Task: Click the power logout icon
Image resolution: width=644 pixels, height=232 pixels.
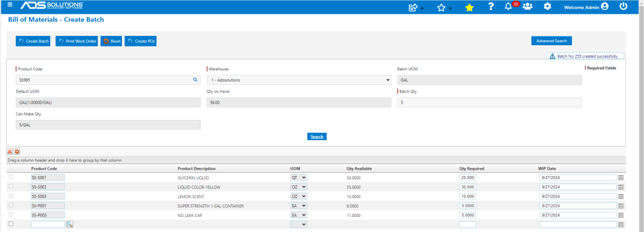Action: coord(623,6)
